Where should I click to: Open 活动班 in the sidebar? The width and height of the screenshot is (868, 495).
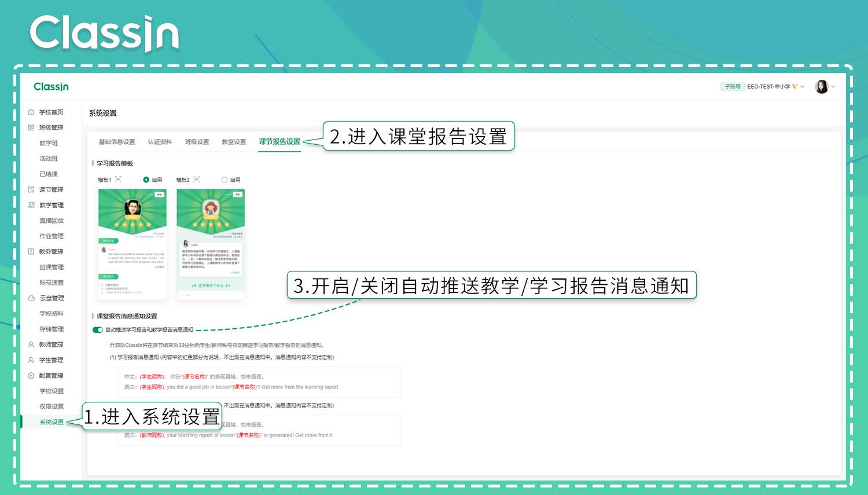[x=49, y=159]
